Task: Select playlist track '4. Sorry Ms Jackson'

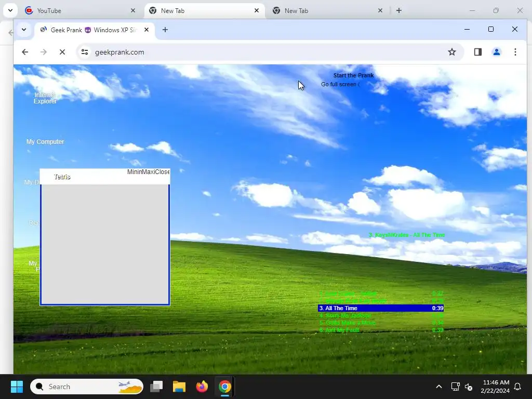Action: point(381,315)
